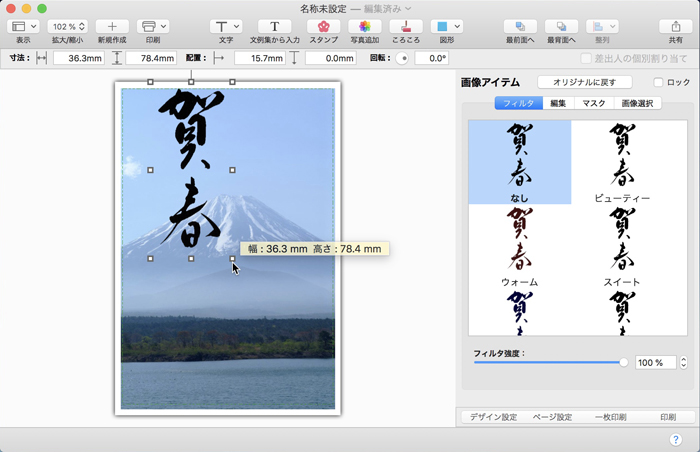The width and height of the screenshot is (700, 452).
Task: Select the ころころ roller tool
Action: [x=405, y=26]
